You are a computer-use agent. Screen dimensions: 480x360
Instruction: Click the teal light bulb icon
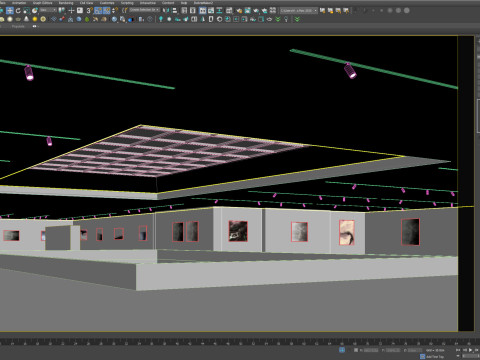point(161,19)
